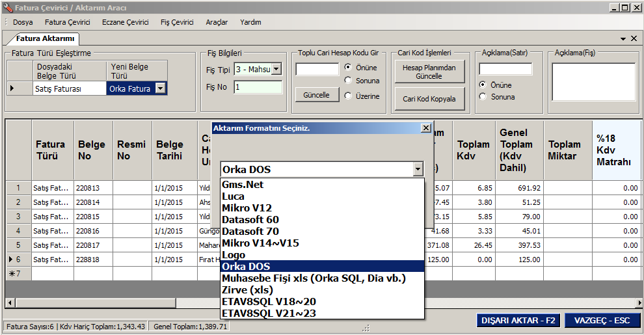Image resolution: width=644 pixels, height=335 pixels.
Task: Choose Zirve (xls) from the format list
Action: coord(323,290)
